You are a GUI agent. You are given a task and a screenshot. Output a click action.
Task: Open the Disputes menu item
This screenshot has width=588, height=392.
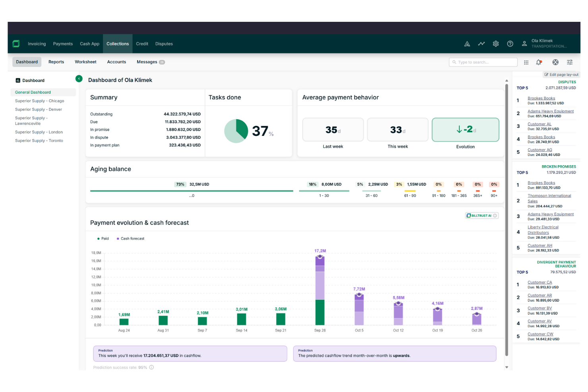164,44
